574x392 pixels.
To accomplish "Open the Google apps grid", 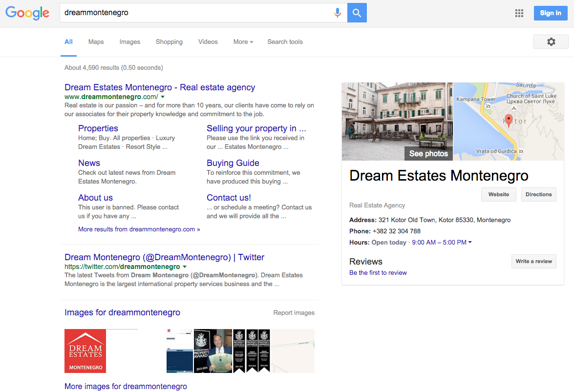I will 519,13.
